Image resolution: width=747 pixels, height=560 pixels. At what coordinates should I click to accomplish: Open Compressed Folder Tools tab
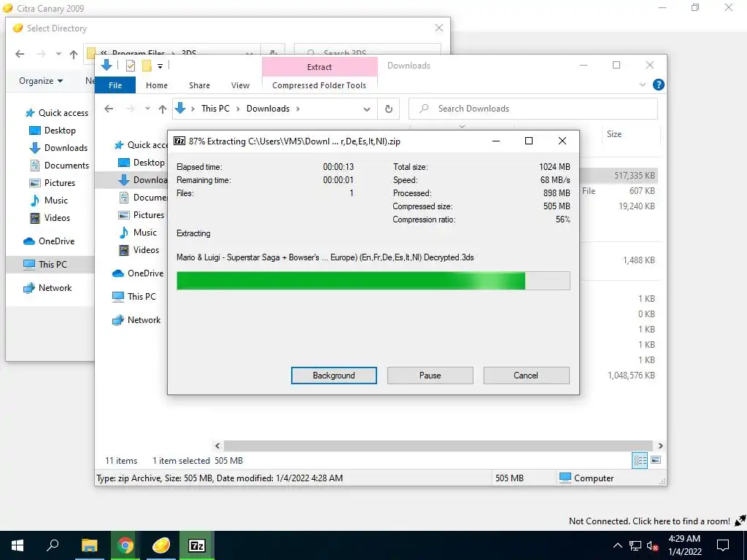(x=320, y=85)
